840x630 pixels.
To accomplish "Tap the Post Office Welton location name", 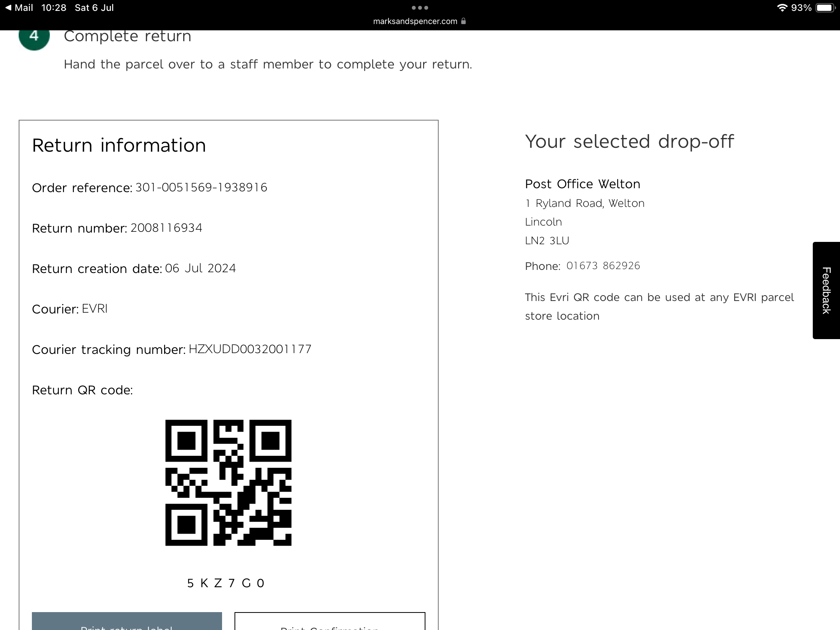I will point(582,184).
